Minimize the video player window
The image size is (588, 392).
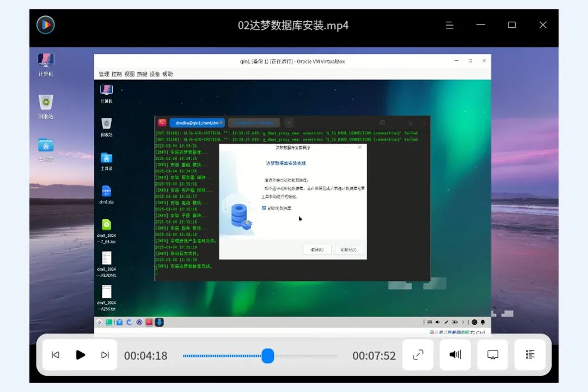[480, 24]
